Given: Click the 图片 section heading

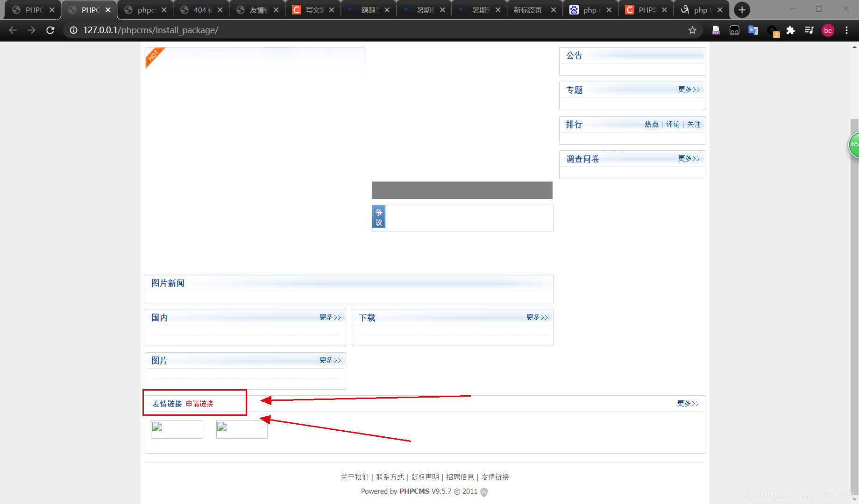Looking at the screenshot, I should (x=159, y=361).
